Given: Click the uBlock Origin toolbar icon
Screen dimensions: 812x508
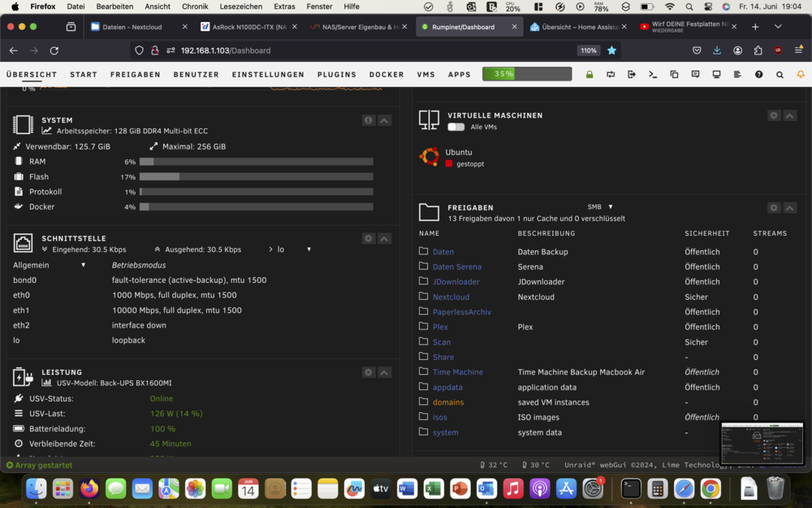Looking at the screenshot, I should [x=778, y=50].
